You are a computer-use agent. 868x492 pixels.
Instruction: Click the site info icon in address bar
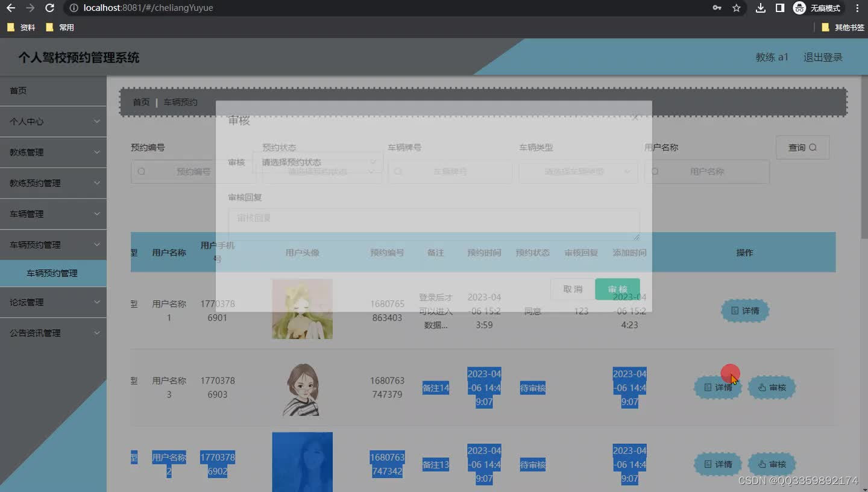pos(73,8)
